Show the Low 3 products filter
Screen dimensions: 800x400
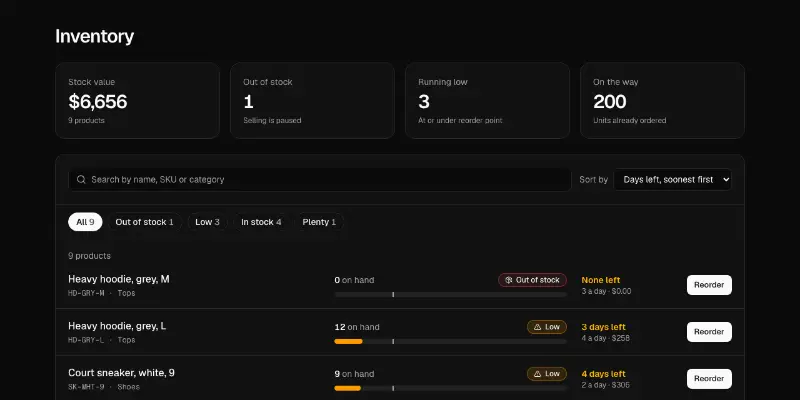click(x=208, y=222)
